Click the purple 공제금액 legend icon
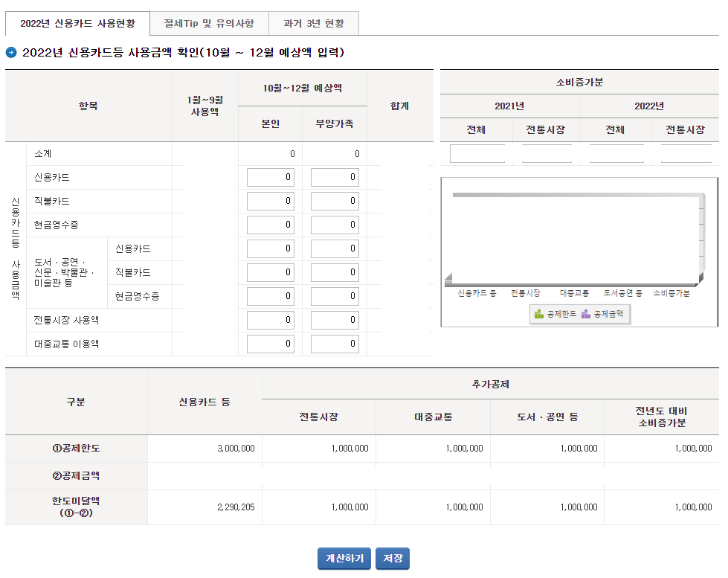The image size is (728, 578). point(586,314)
